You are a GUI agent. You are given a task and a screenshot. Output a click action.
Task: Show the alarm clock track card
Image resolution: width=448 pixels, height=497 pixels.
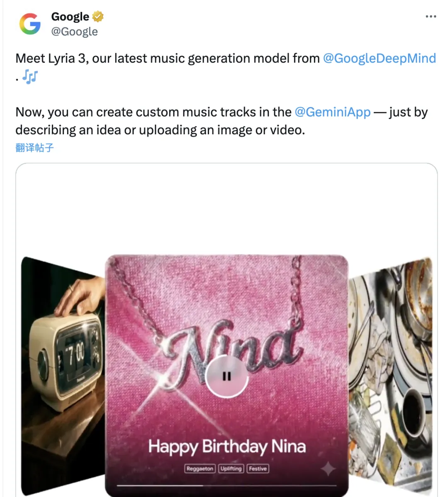click(x=62, y=352)
